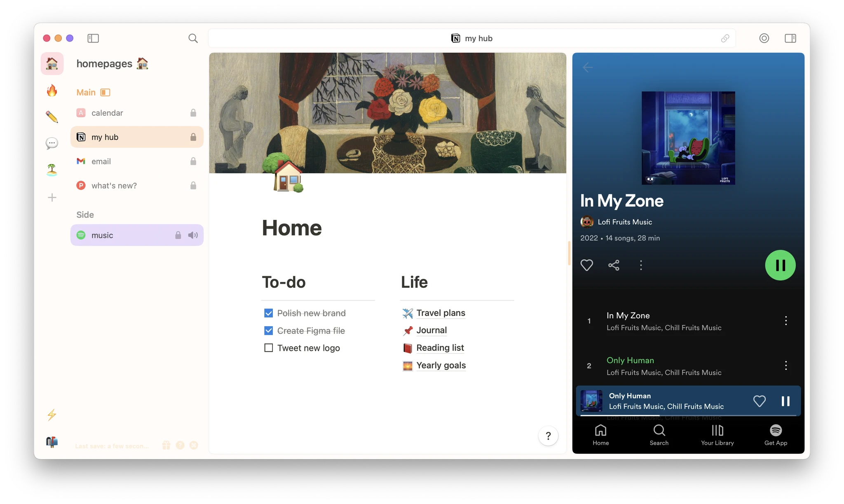Click the my hub address bar
The height and width of the screenshot is (504, 844).
click(x=472, y=38)
